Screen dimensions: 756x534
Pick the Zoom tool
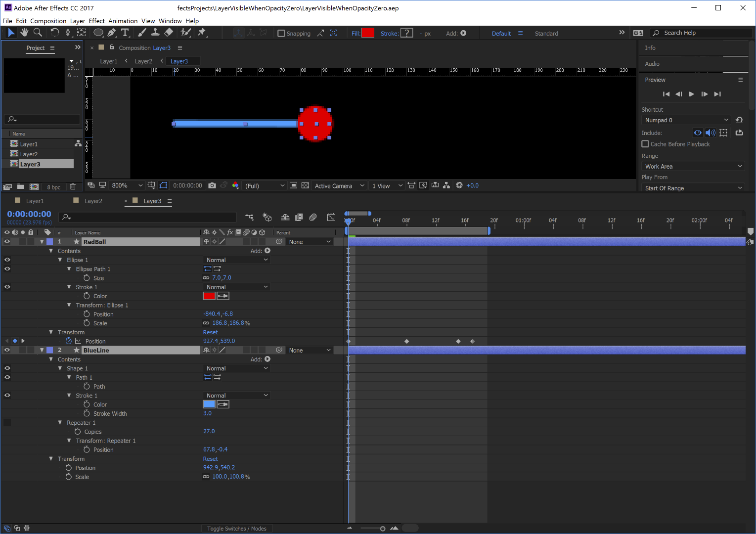38,33
